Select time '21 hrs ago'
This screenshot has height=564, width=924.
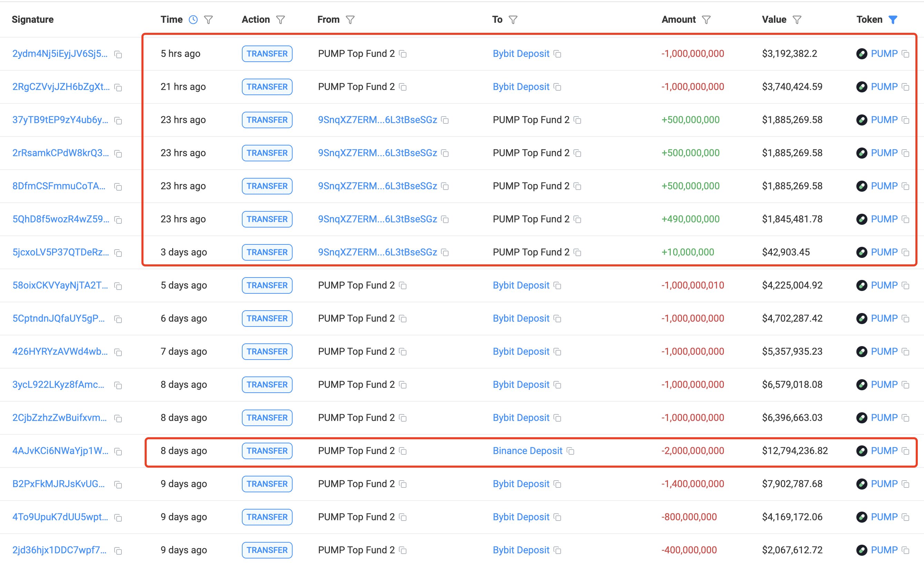(183, 87)
